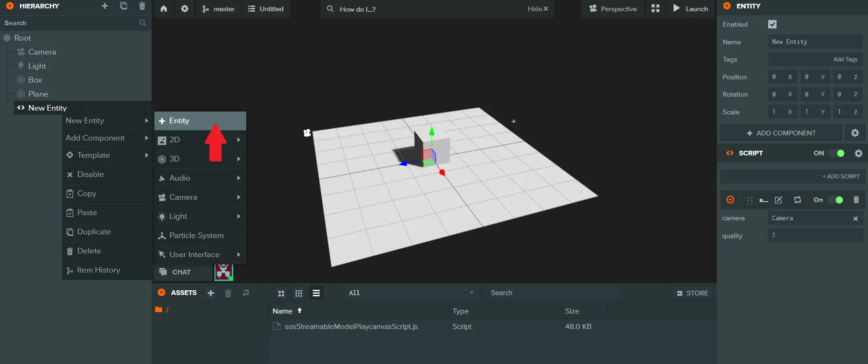Open the Perspective camera dropdown
This screenshot has width=868, height=364.
tap(613, 9)
